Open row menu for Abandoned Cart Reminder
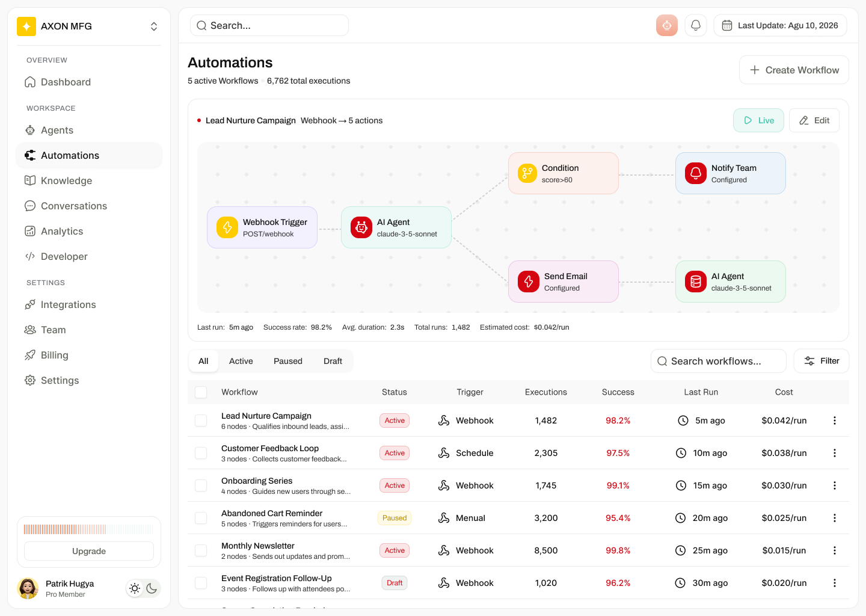 click(x=835, y=518)
